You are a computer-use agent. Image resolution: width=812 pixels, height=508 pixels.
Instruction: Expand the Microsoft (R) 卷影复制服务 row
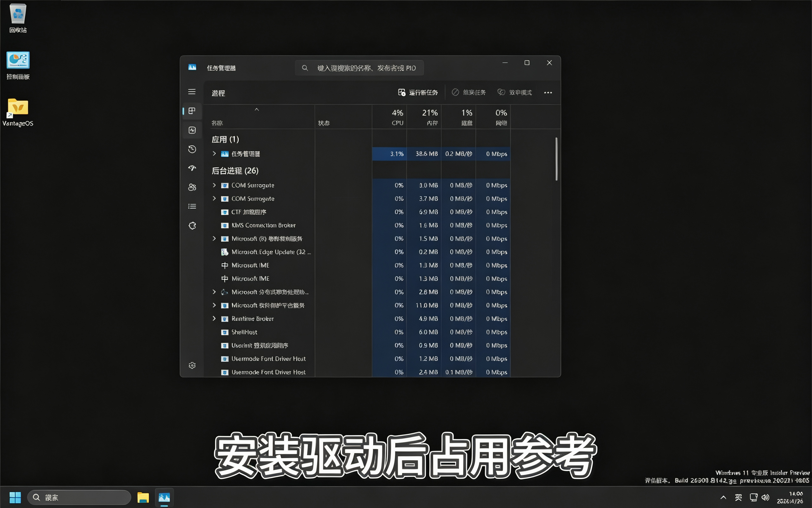[214, 238]
